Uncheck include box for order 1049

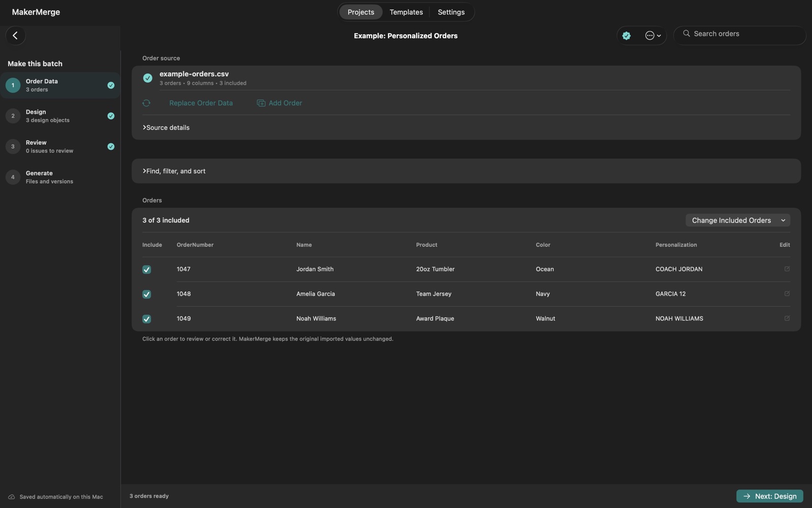coord(147,319)
